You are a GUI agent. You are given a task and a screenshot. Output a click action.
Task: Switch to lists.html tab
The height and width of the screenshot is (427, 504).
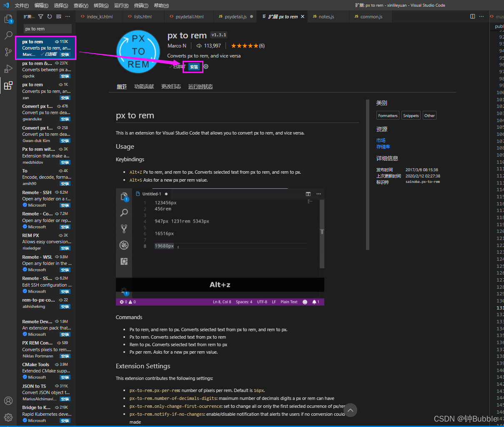[x=143, y=17]
